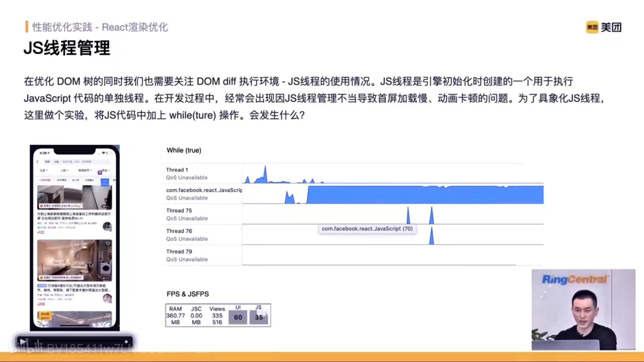
Task: Click the com.facebook.react.JavaScript (70) tooltip
Action: 367,229
